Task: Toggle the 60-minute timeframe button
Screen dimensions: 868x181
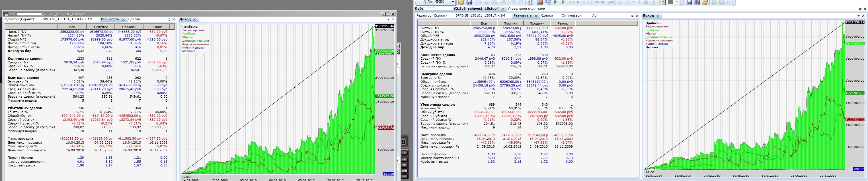Action: 589,2
